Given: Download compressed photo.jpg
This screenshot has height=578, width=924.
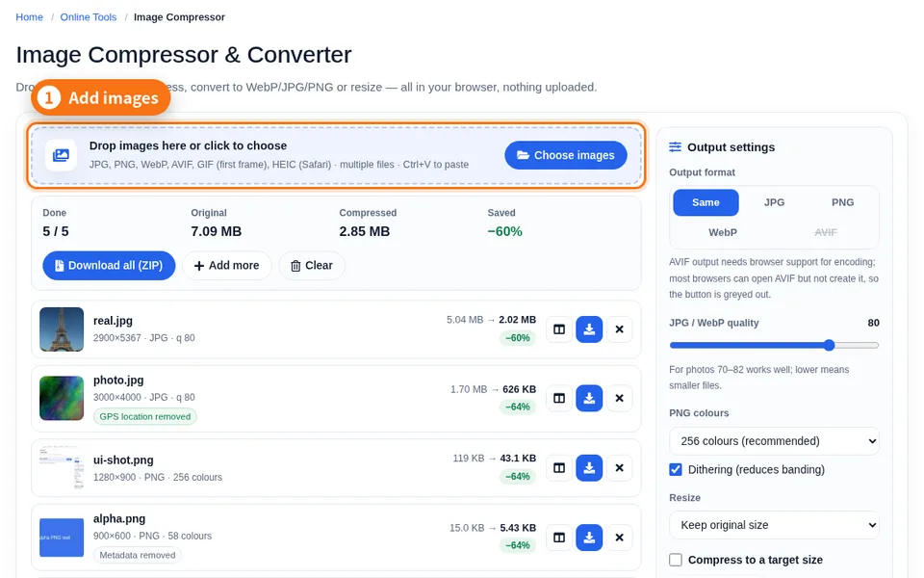Looking at the screenshot, I should [589, 398].
